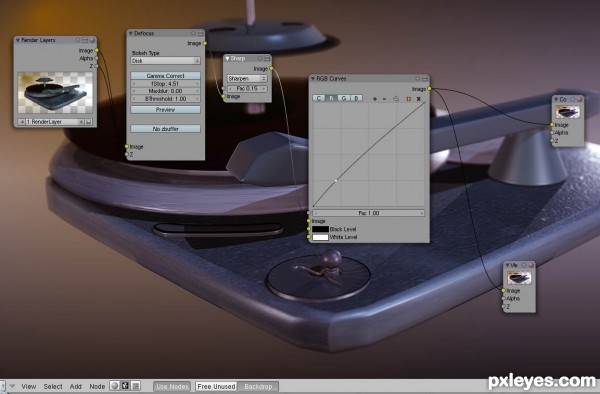Select the composite nodes icon in header
Image resolution: width=600 pixels, height=394 pixels.
pos(125,386)
